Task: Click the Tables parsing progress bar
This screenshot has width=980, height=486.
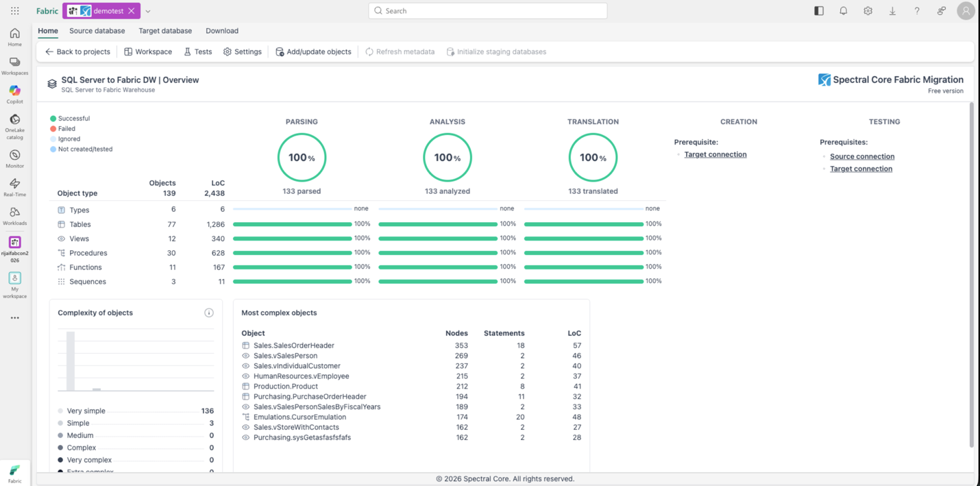Action: (292, 224)
